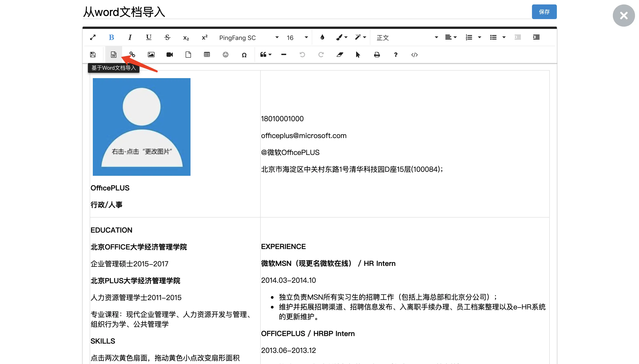The image size is (639, 364).
Task: Click the fullscreen expand icon
Action: point(93,38)
